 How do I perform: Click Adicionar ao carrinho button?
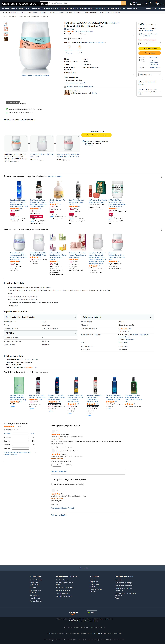[x=149, y=49]
